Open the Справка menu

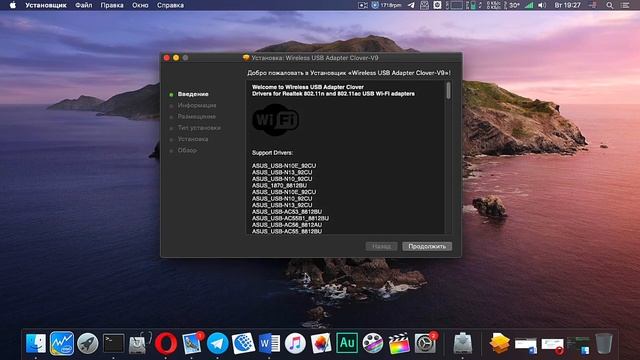[170, 5]
